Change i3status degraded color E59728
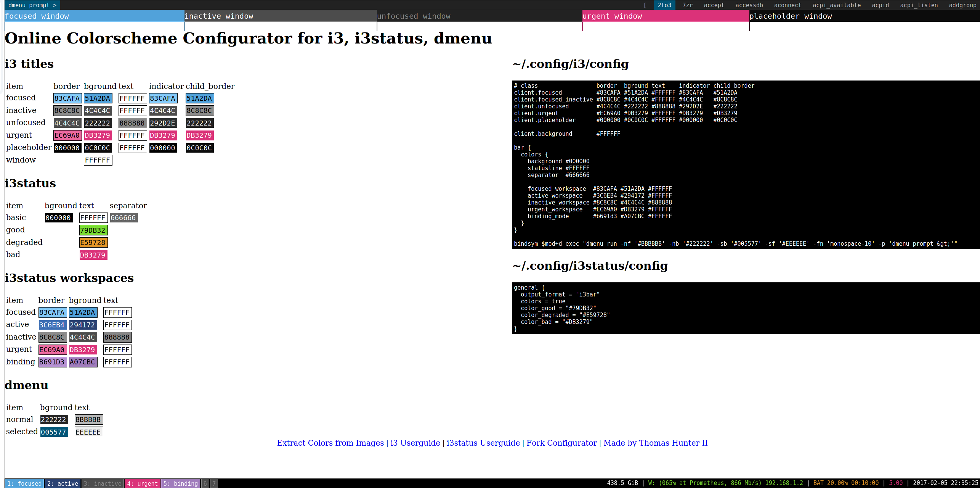This screenshot has height=488, width=980. point(93,243)
